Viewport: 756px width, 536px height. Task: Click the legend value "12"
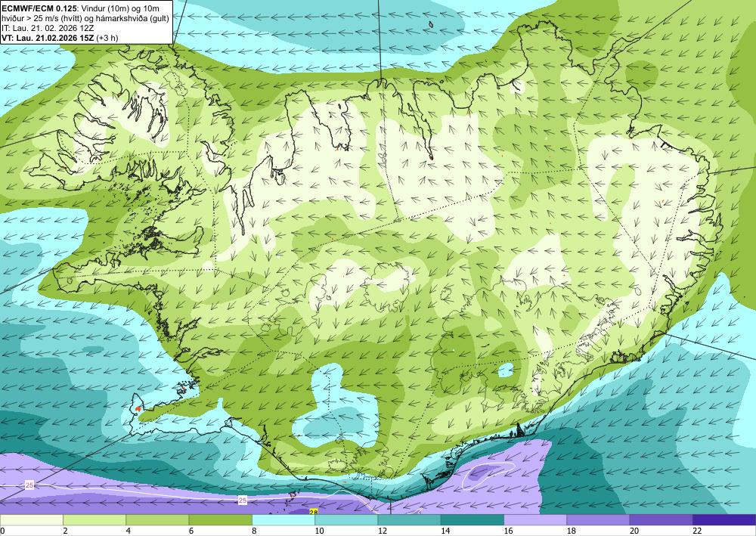click(x=383, y=531)
